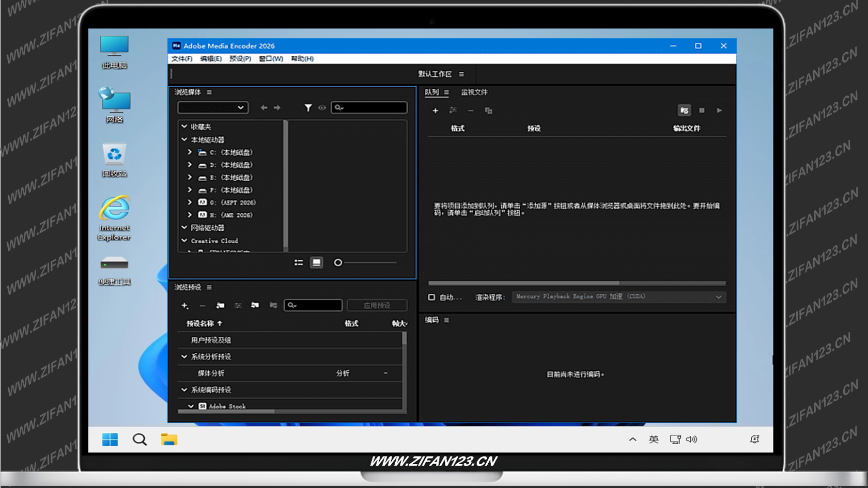868x488 pixels.
Task: Click the preset settings icon
Action: click(238, 305)
